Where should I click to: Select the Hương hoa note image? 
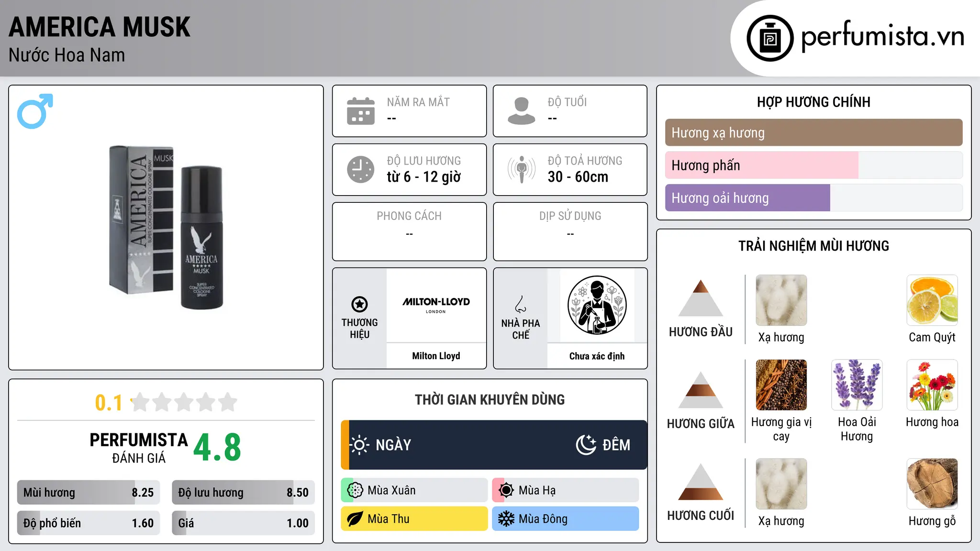(932, 385)
